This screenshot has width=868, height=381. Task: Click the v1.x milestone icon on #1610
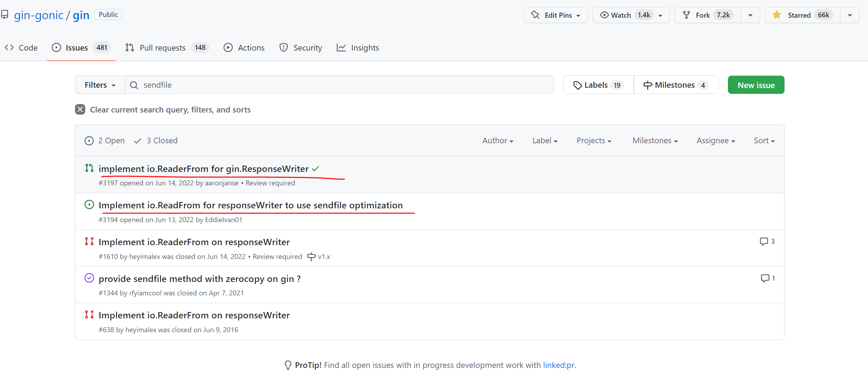(x=311, y=257)
